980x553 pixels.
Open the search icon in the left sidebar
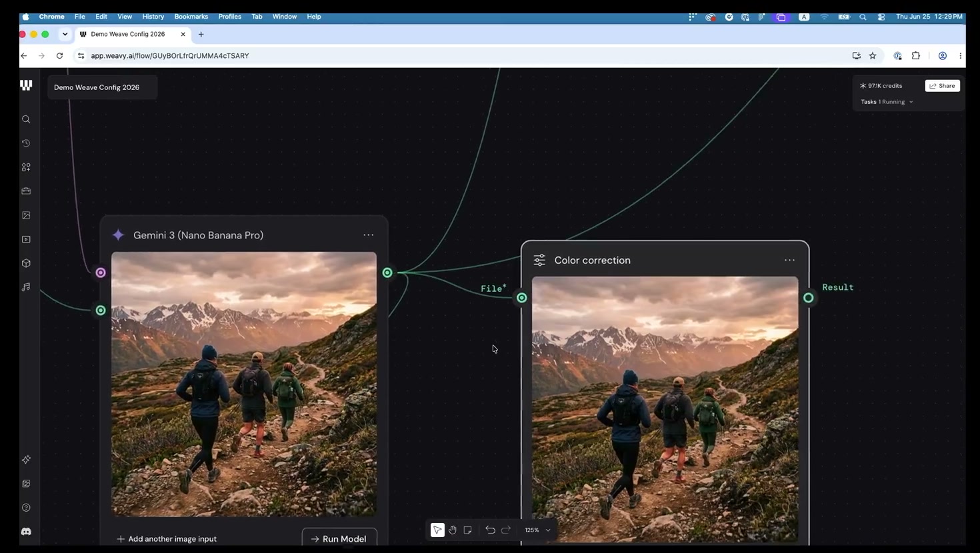pyautogui.click(x=26, y=119)
